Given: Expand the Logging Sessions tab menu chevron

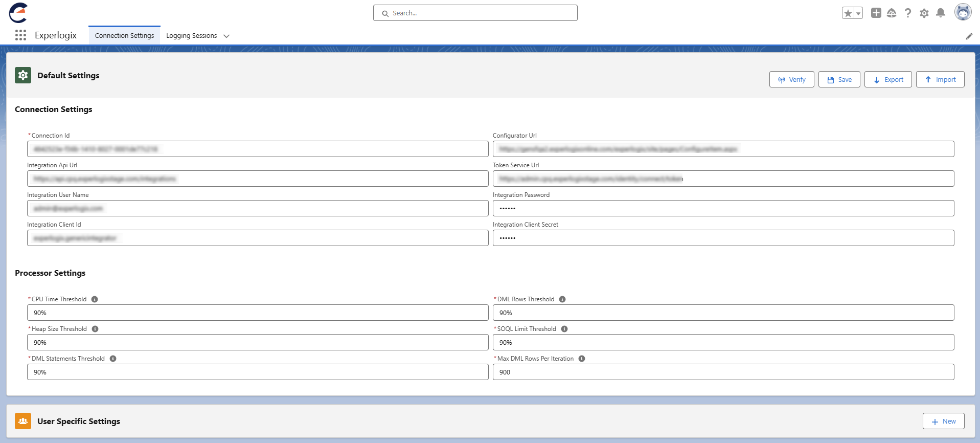Looking at the screenshot, I should click(226, 36).
